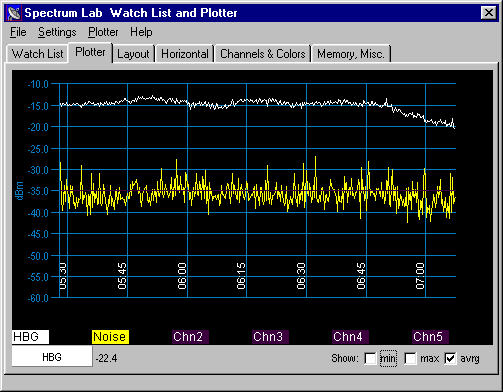
Task: Open the Settings menu
Action: (x=57, y=32)
